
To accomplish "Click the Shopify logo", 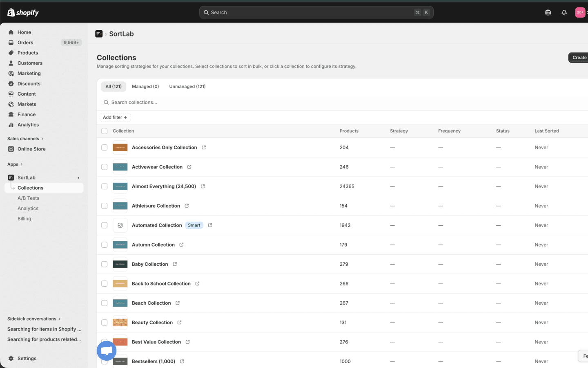I will tap(23, 13).
